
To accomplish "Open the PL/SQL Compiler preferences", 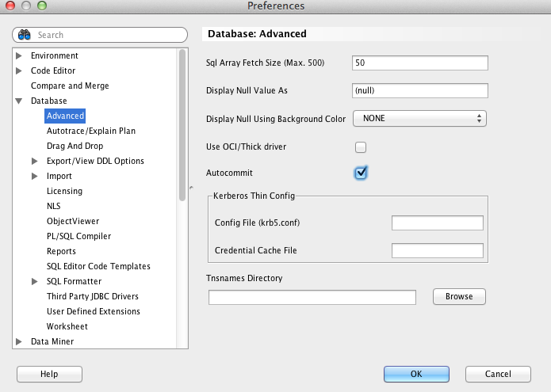I will [x=78, y=237].
